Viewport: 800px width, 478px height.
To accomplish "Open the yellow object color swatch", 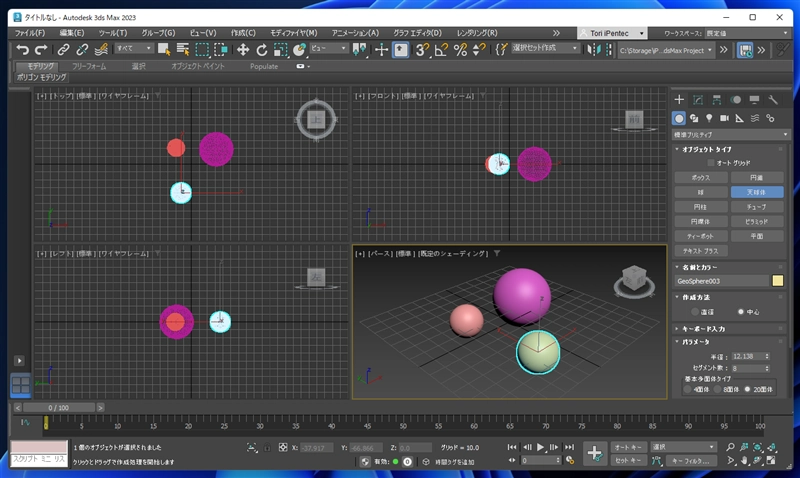I will pyautogui.click(x=778, y=281).
